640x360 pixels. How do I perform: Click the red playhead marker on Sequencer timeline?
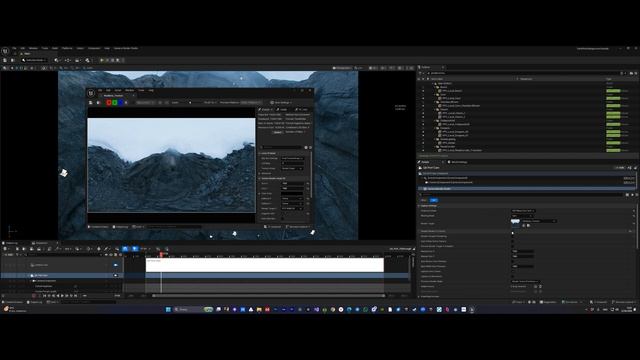162,254
